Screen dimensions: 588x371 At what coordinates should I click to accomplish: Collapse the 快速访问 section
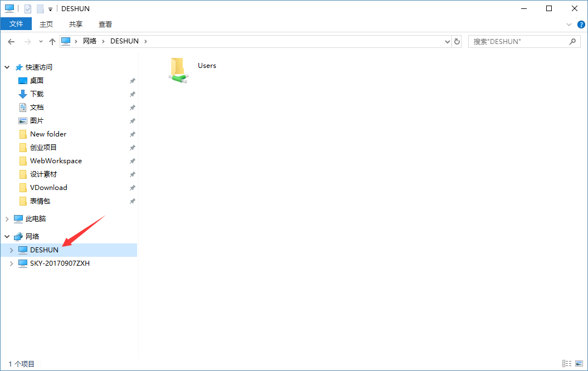(x=7, y=67)
